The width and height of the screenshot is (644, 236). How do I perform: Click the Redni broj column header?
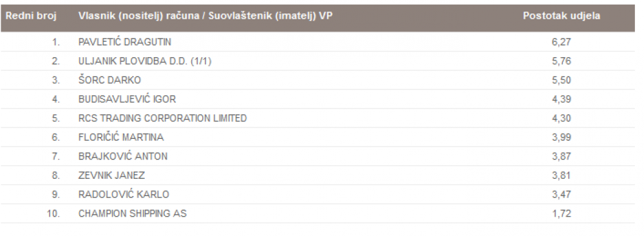click(31, 16)
